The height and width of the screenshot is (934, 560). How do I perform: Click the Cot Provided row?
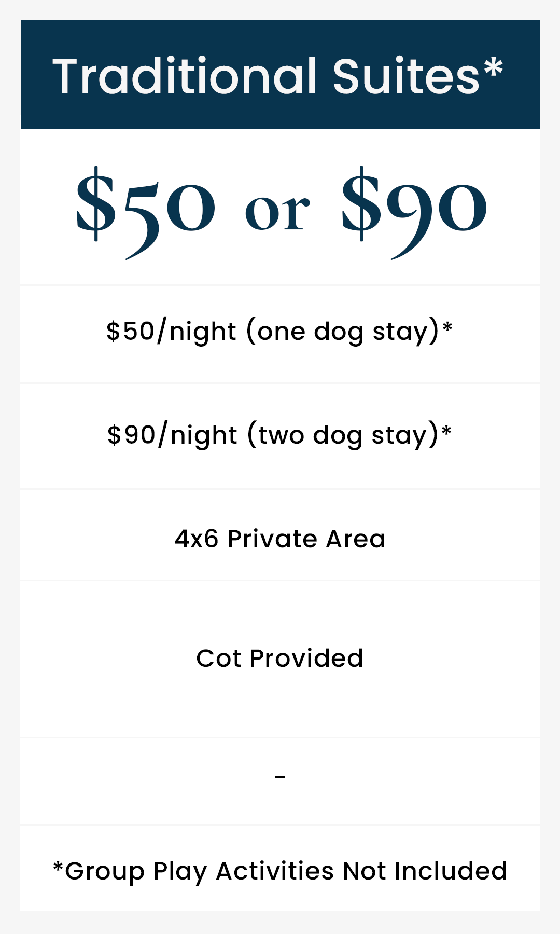(280, 659)
